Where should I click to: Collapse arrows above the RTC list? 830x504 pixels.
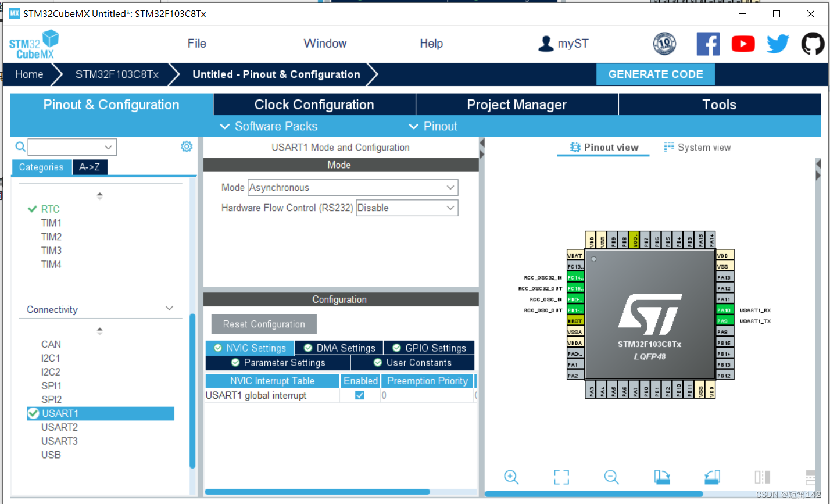click(x=100, y=196)
